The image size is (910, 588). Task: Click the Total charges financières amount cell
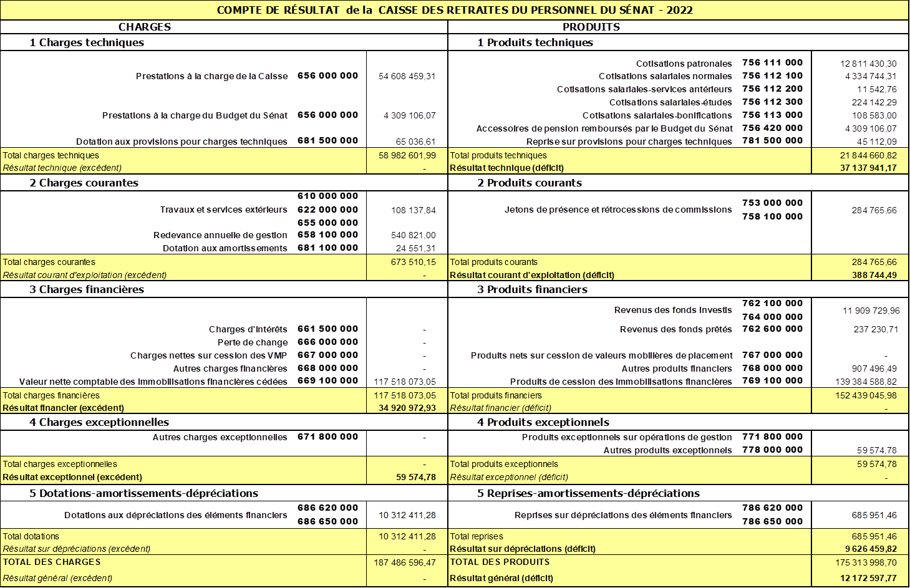pyautogui.click(x=405, y=395)
